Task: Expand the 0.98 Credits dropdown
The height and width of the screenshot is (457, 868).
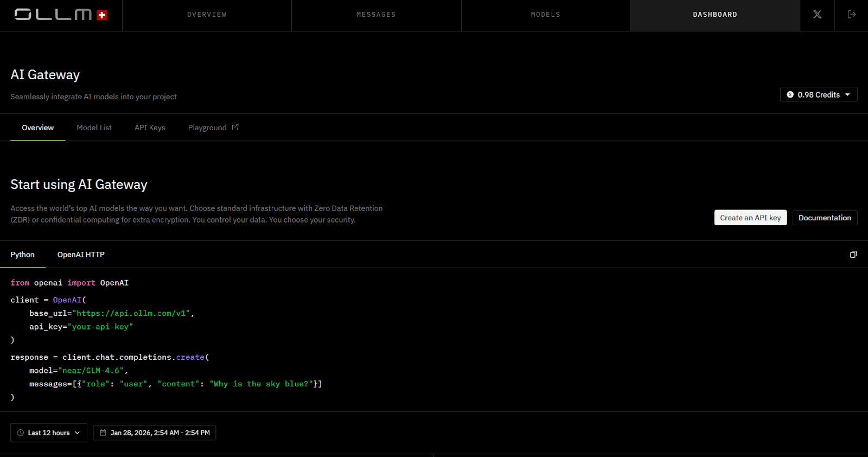Action: (819, 94)
